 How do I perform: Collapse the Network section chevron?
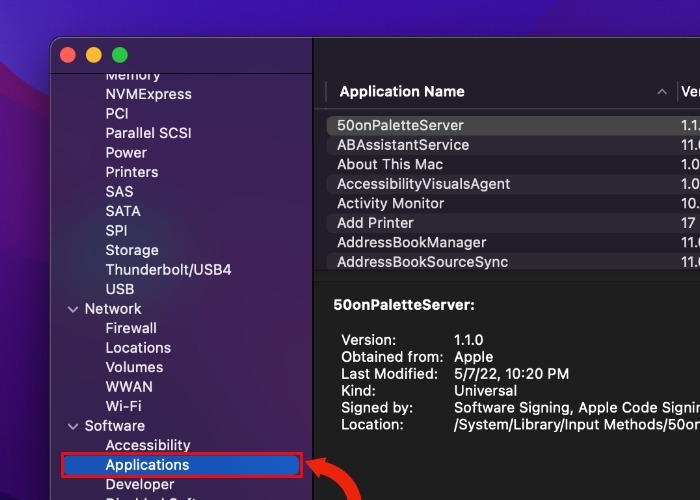(x=73, y=309)
